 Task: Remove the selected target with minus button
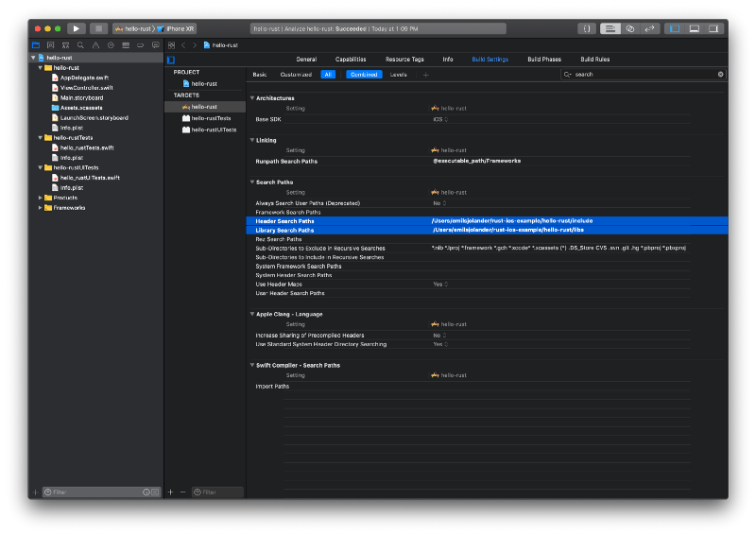[x=182, y=492]
